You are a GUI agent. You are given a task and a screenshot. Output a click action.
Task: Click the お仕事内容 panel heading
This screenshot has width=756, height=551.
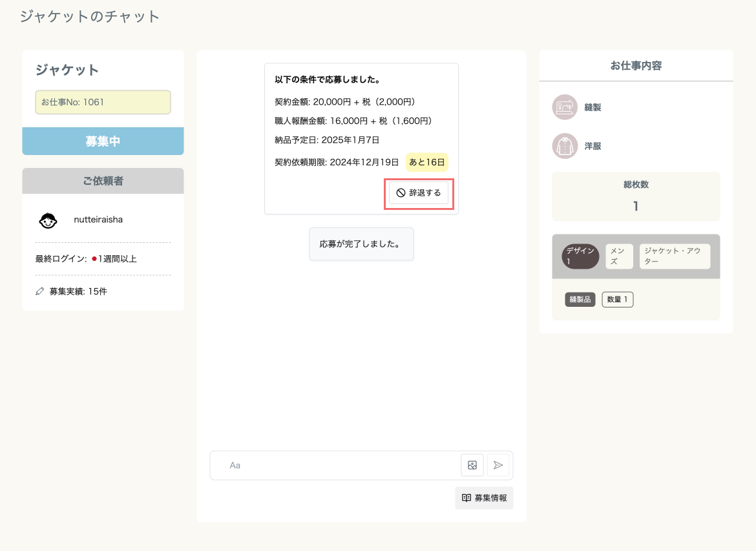pos(636,65)
